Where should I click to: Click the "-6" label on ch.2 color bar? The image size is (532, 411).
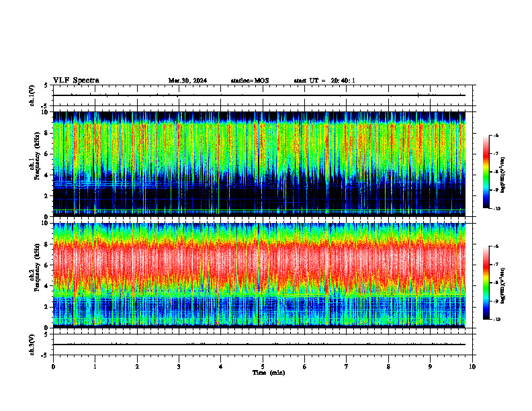[x=496, y=246]
